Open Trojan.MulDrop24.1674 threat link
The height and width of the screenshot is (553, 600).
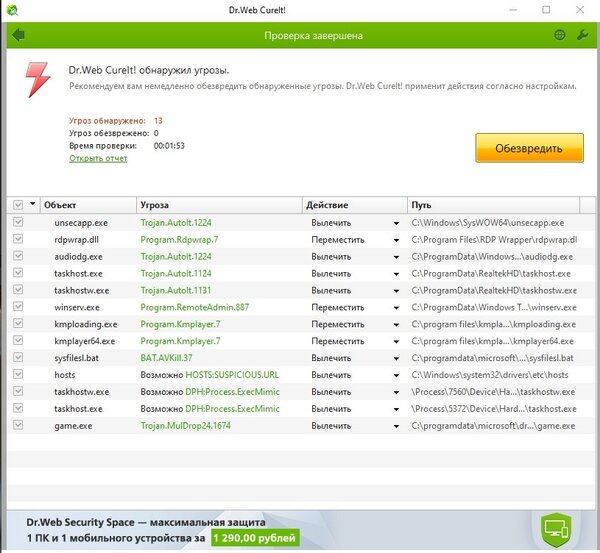185,426
